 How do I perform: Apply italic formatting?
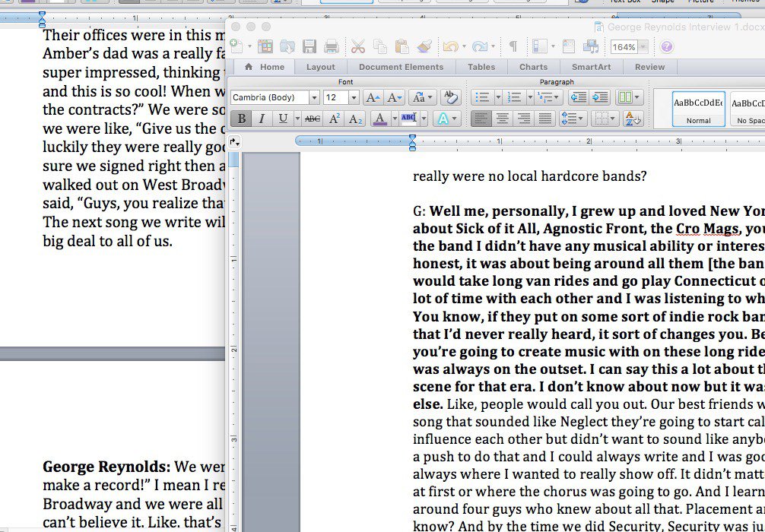(x=258, y=119)
